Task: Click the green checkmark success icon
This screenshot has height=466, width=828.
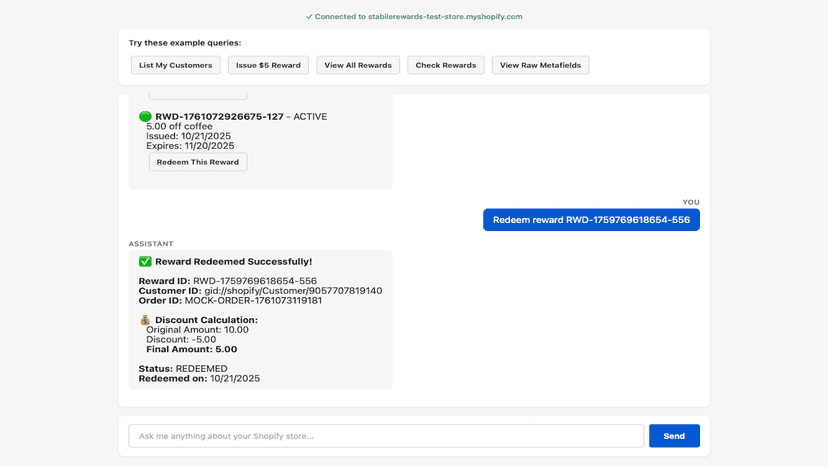Action: tap(145, 262)
